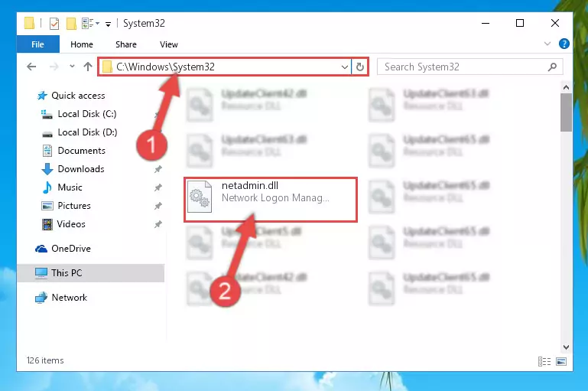This screenshot has width=588, height=391.
Task: Click the address bar path C:\Windows\System32
Action: [x=165, y=67]
